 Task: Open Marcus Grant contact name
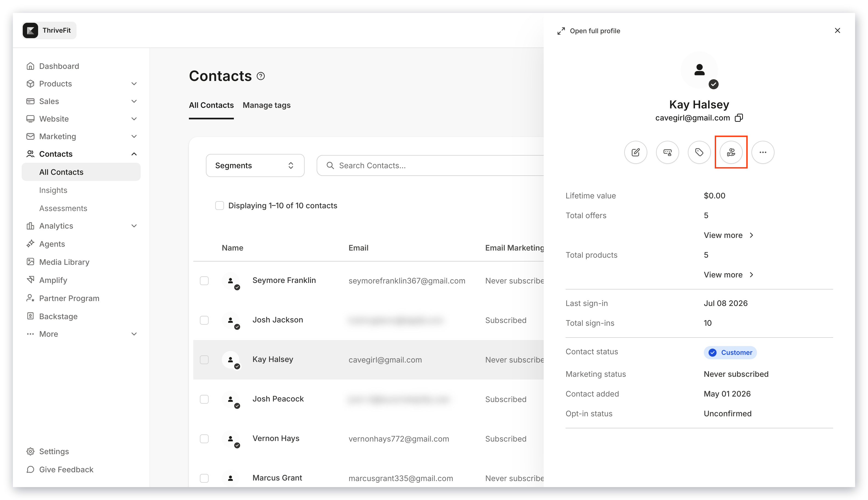(x=277, y=478)
